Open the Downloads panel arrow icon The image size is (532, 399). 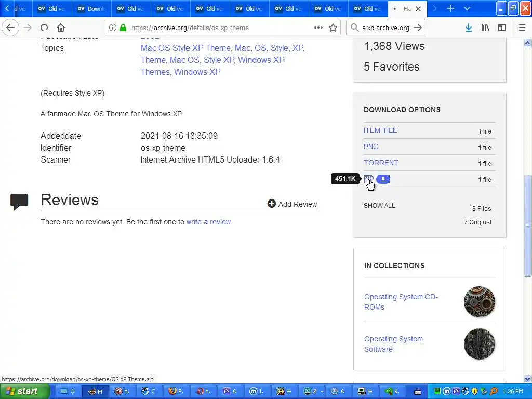coord(468,28)
